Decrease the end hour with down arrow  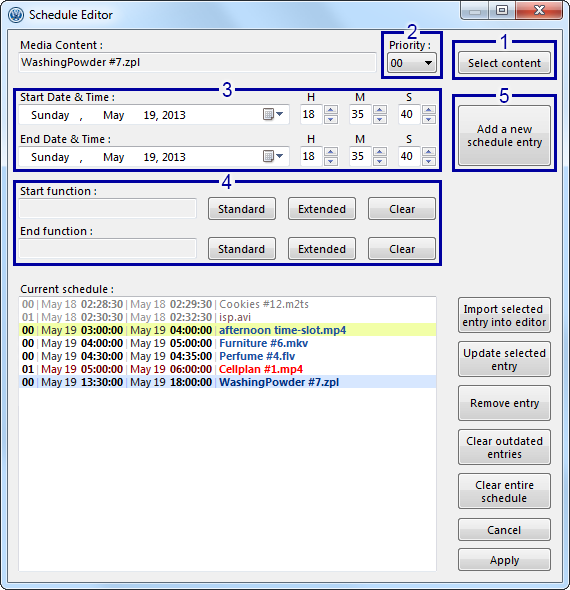click(x=331, y=161)
